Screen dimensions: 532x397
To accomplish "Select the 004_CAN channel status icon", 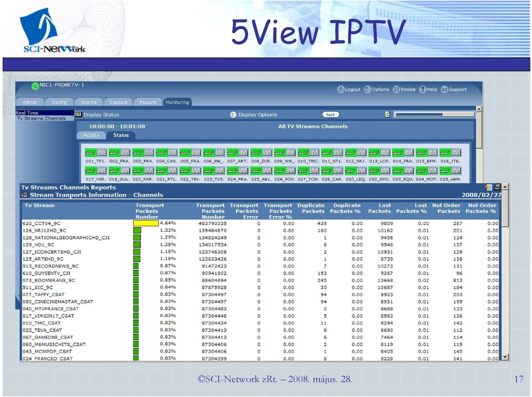I will coord(167,152).
